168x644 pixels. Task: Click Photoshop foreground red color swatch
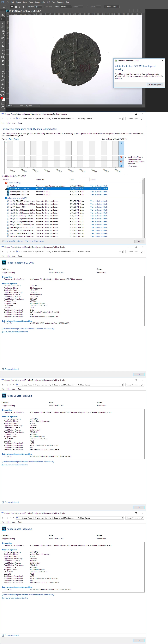pyautogui.click(x=2, y=98)
